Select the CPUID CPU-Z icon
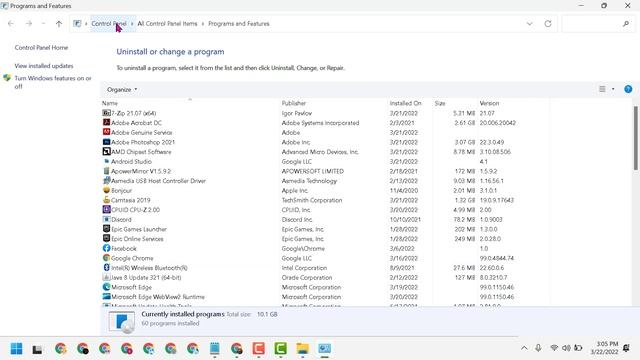The image size is (640, 360). pos(106,209)
